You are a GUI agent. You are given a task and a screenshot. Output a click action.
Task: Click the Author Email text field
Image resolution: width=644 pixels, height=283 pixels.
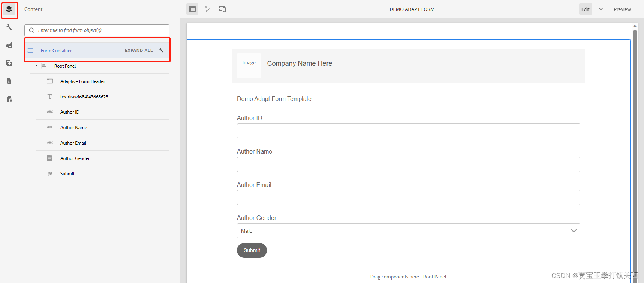(408, 197)
